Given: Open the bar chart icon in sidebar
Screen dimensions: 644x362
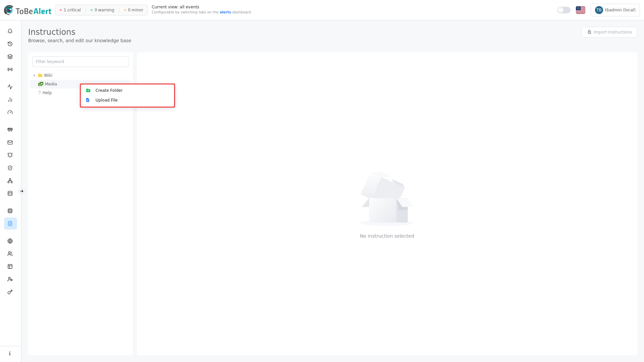Looking at the screenshot, I should click(x=10, y=100).
